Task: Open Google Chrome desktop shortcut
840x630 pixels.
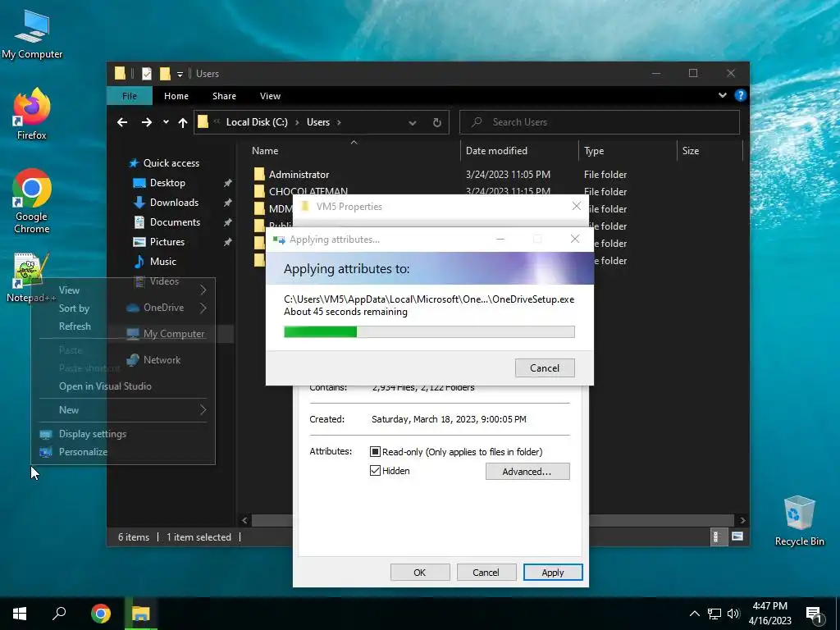Action: point(32,201)
